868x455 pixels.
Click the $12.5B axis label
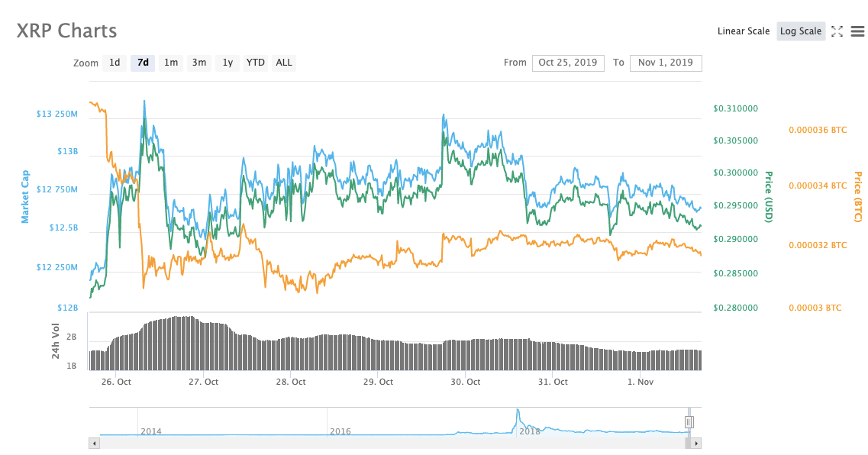[x=63, y=227]
